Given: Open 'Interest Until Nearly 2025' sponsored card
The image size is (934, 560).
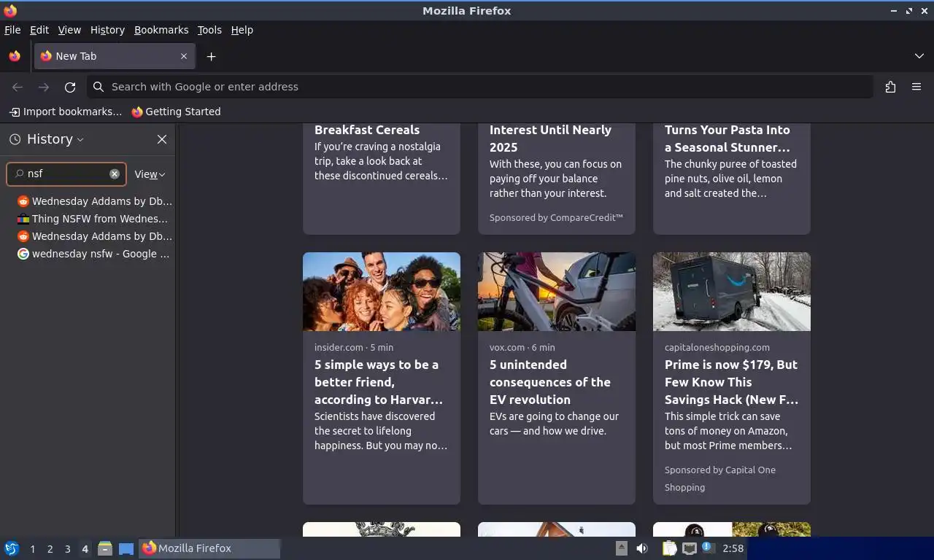Looking at the screenshot, I should coord(557,179).
